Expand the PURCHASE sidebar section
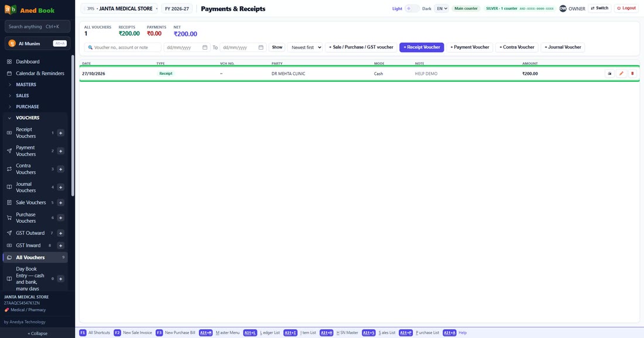 tap(27, 106)
